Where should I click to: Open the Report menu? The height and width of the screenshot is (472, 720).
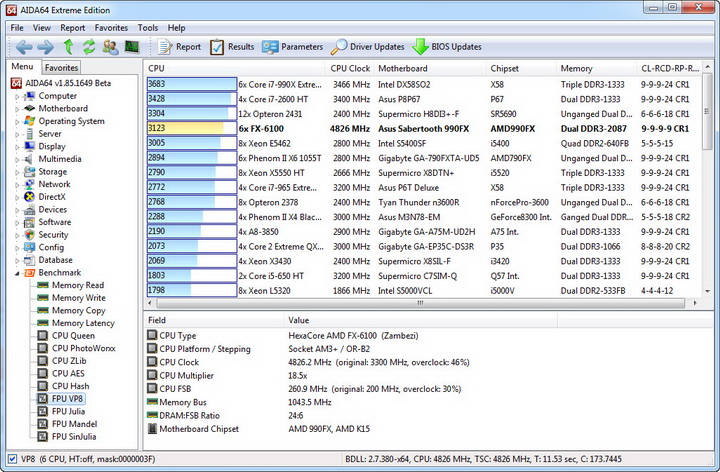point(73,28)
